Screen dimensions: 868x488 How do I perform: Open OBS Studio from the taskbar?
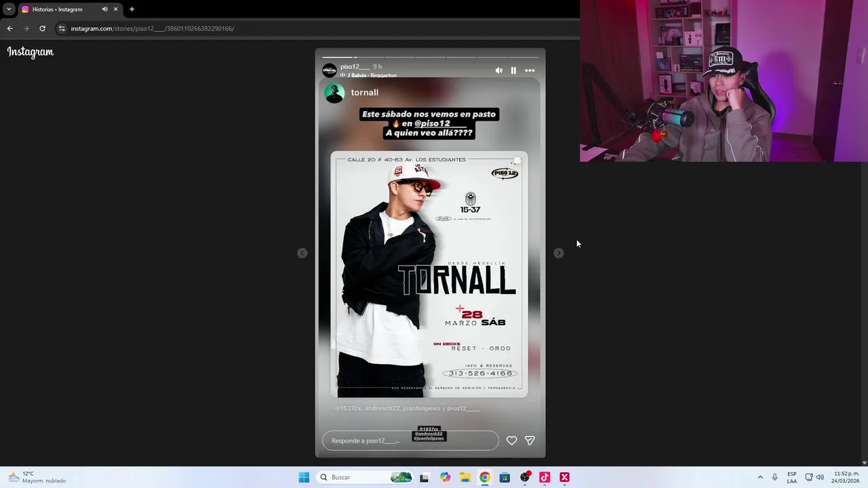tap(525, 477)
